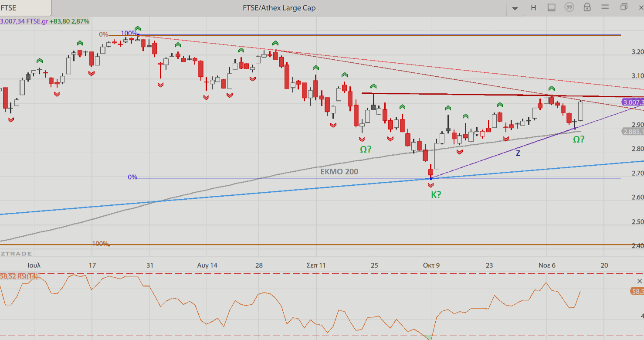This screenshot has height=340, width=644.
Task: Click the 3.20 price axis label
Action: (637, 52)
